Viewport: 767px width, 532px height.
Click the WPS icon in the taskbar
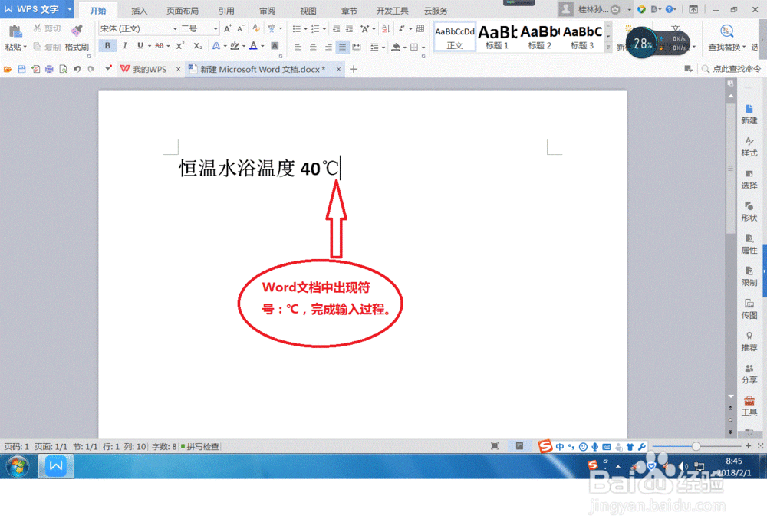54,465
